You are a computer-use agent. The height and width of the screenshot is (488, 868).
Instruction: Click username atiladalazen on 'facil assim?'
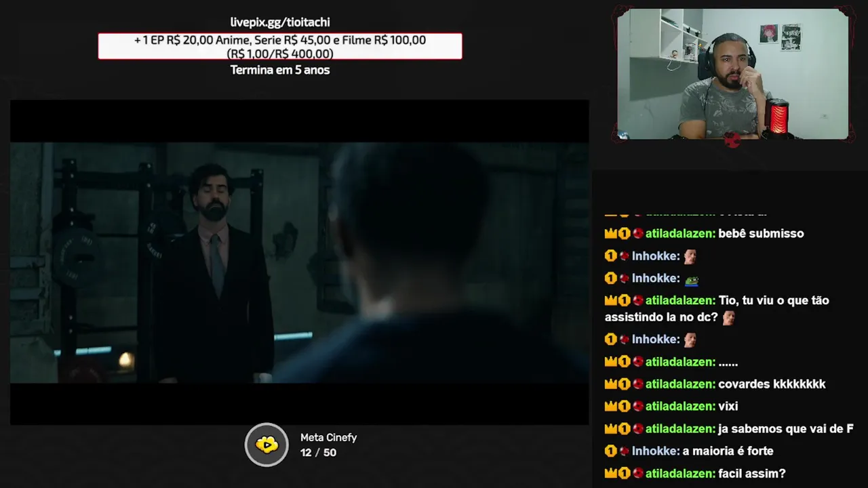click(x=680, y=474)
